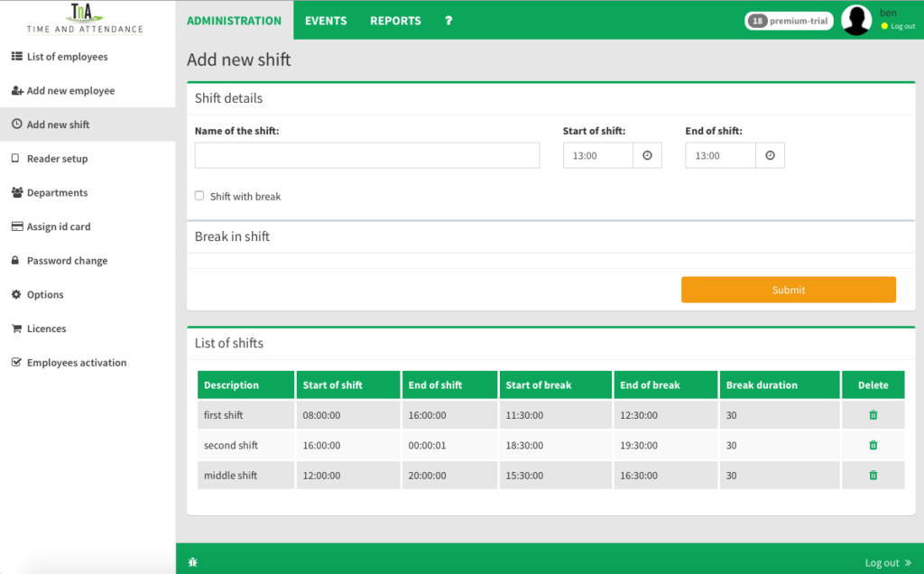The height and width of the screenshot is (574, 924).
Task: Click the Name of the shift input field
Action: coord(366,154)
